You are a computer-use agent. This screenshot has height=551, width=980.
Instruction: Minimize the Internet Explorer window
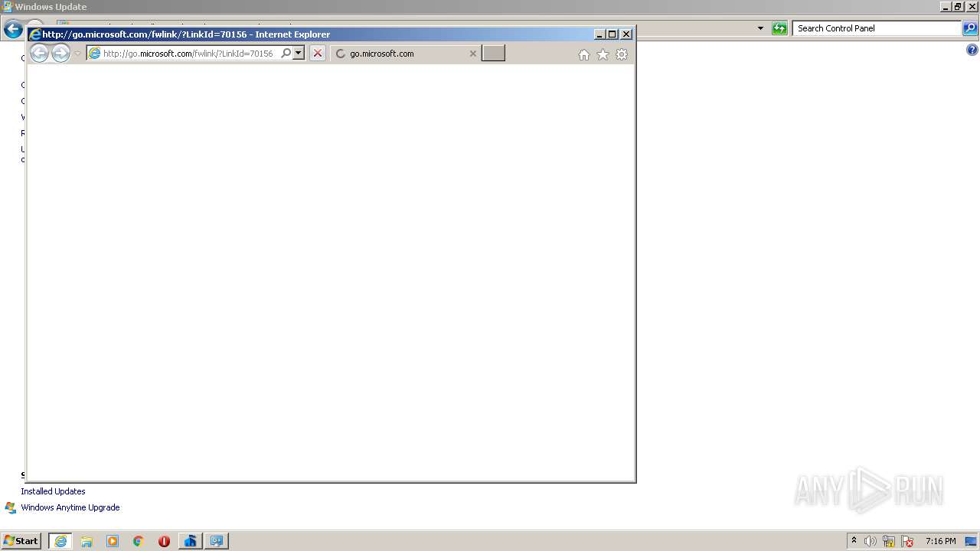[599, 34]
